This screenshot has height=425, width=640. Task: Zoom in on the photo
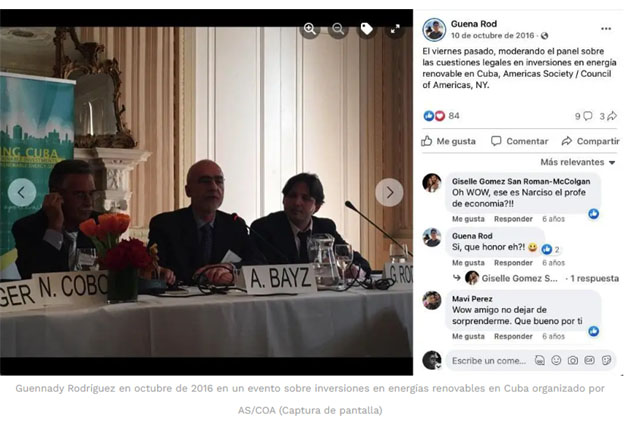(310, 29)
